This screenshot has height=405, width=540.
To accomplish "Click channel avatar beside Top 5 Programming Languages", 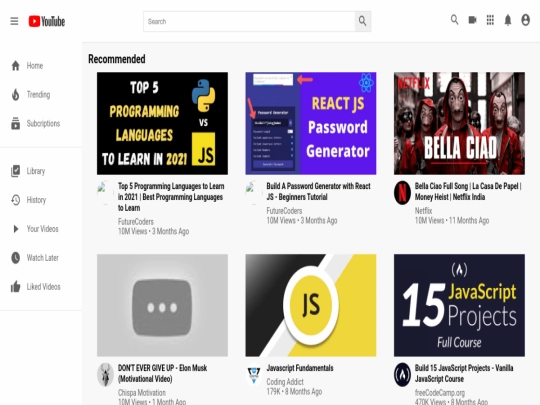I will (105, 193).
